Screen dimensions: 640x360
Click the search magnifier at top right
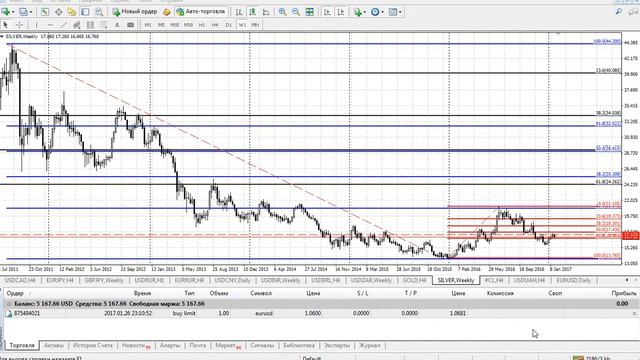619,12
